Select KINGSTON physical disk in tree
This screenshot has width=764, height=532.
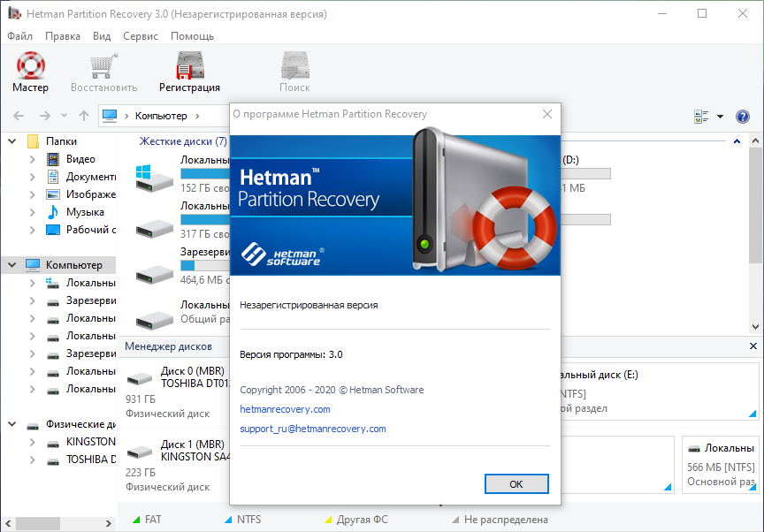click(x=91, y=442)
